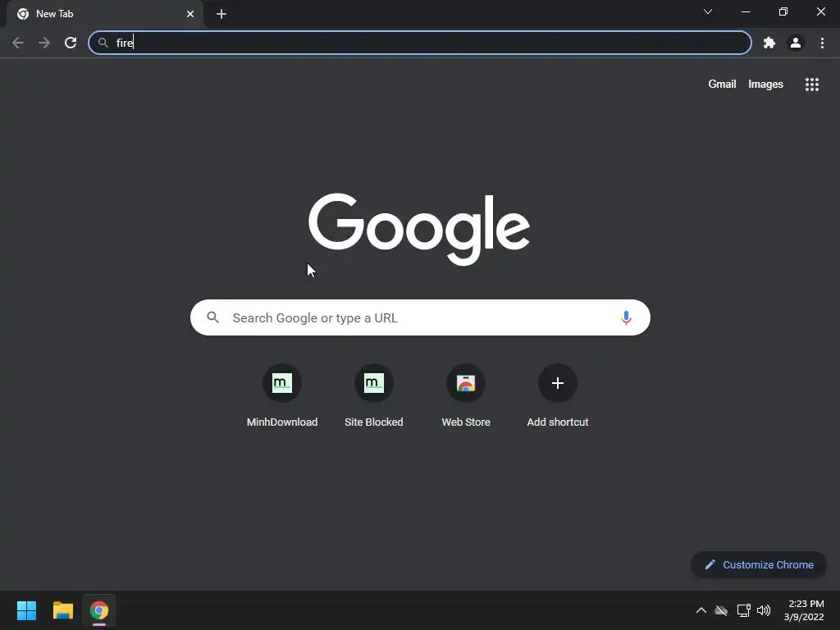Viewport: 840px width, 630px height.
Task: Click the Customize Chrome button
Action: (759, 564)
